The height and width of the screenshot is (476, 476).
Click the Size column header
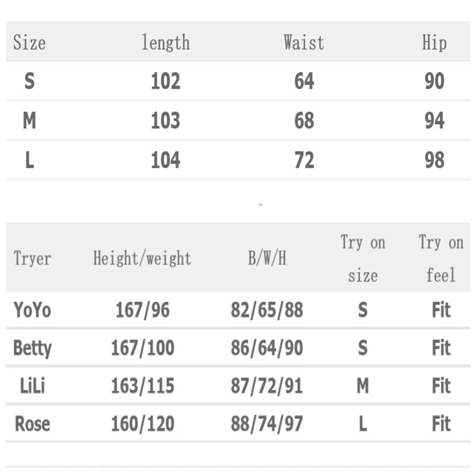[29, 42]
